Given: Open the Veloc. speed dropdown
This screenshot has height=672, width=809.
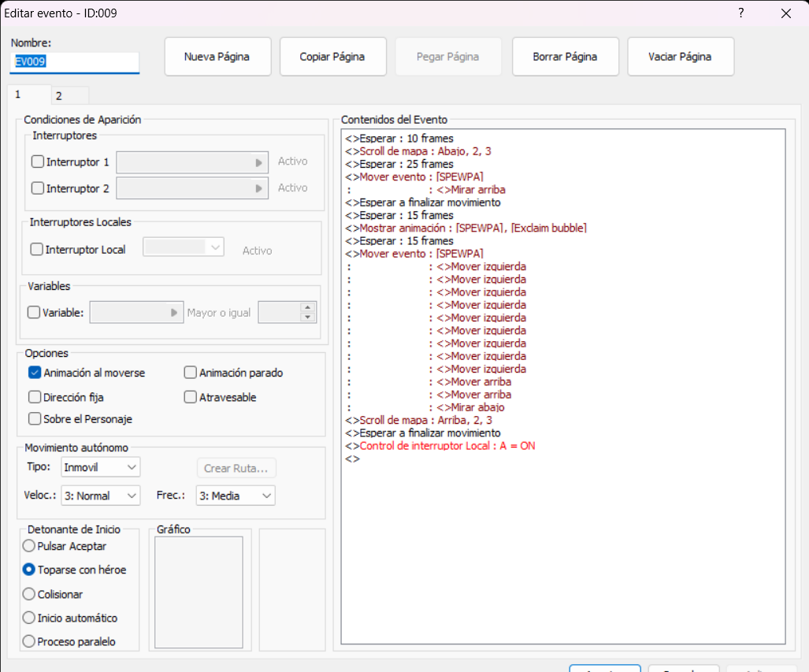Looking at the screenshot, I should point(100,496).
